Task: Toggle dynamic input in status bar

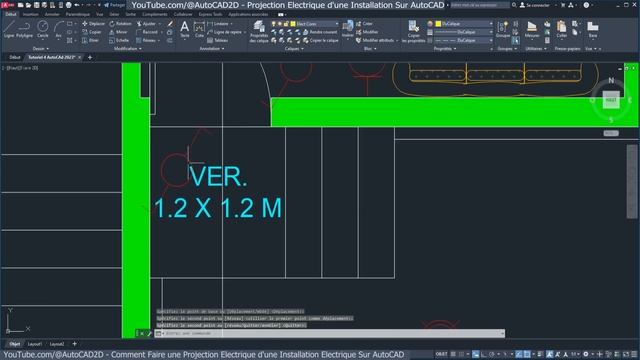Action: [x=476, y=354]
